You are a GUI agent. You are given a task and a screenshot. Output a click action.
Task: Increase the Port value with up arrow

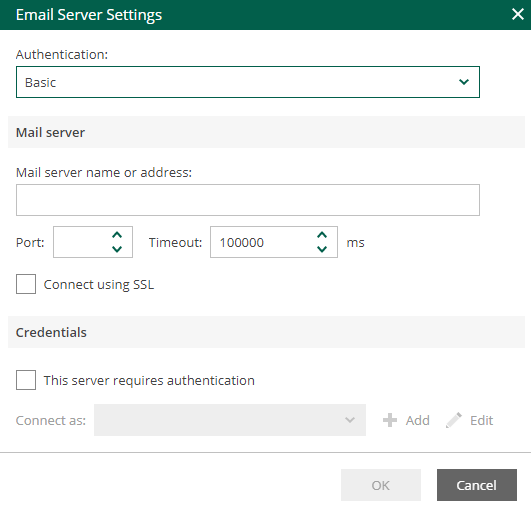pyautogui.click(x=117, y=235)
